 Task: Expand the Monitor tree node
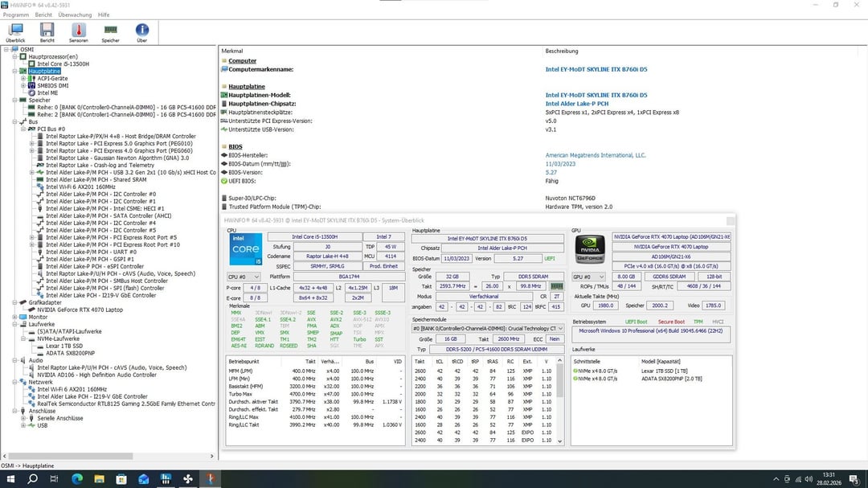click(14, 317)
